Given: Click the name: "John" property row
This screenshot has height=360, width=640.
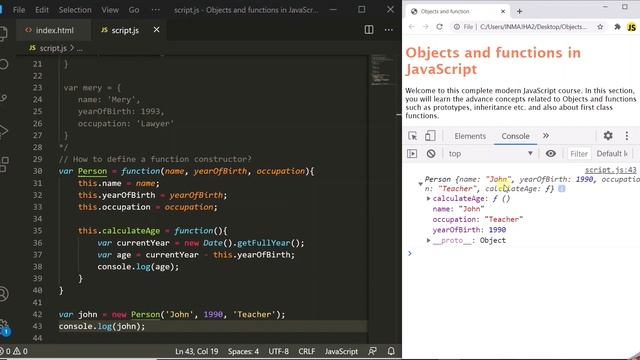Looking at the screenshot, I should click(458, 209).
